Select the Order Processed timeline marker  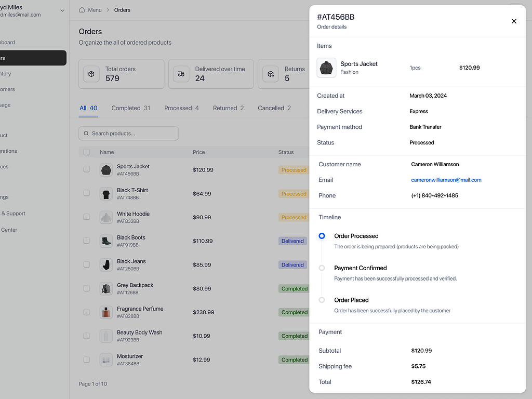pyautogui.click(x=322, y=235)
